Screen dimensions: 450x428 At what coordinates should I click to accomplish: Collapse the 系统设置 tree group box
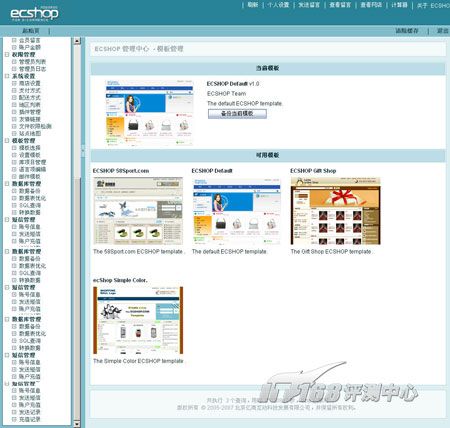point(7,76)
